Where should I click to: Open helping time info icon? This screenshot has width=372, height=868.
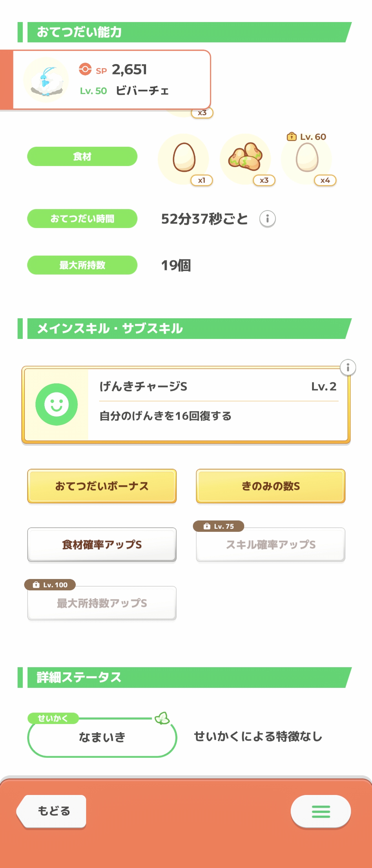coord(267,219)
